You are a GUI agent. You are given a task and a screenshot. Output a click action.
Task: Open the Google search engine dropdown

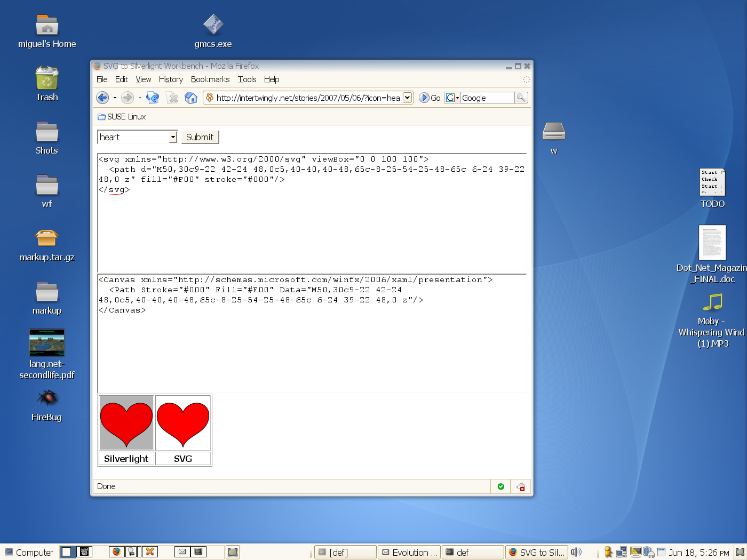[452, 98]
